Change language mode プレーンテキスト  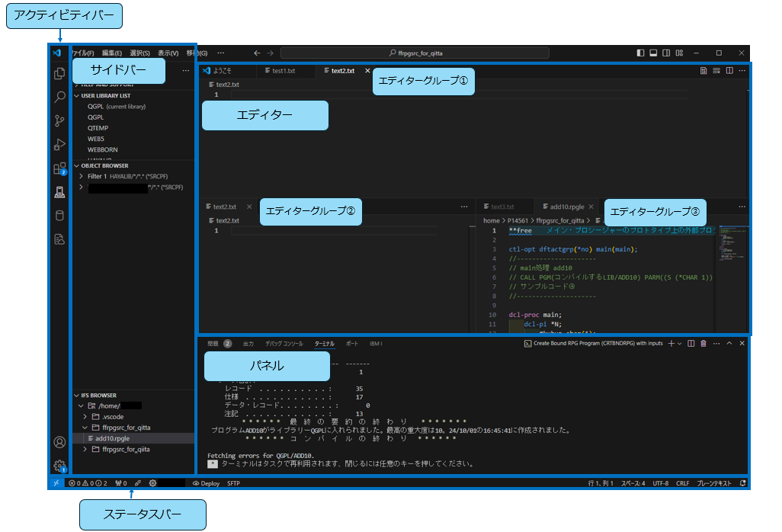pos(713,483)
